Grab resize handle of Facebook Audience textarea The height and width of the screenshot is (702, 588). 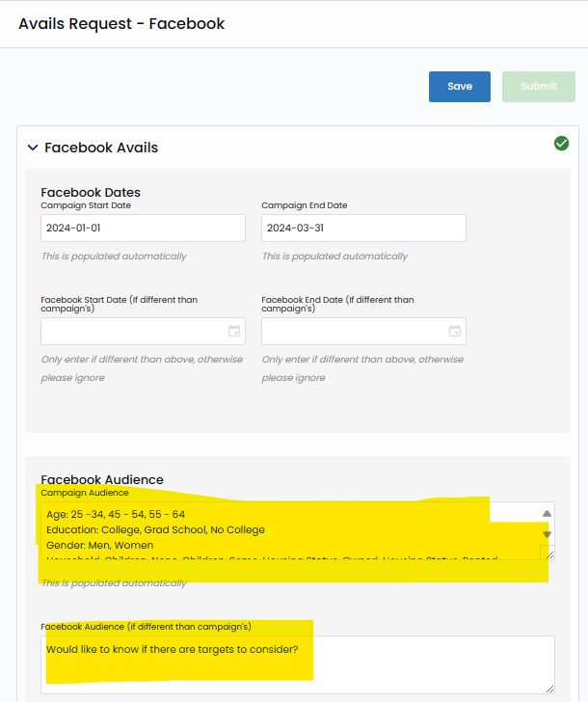tap(548, 688)
